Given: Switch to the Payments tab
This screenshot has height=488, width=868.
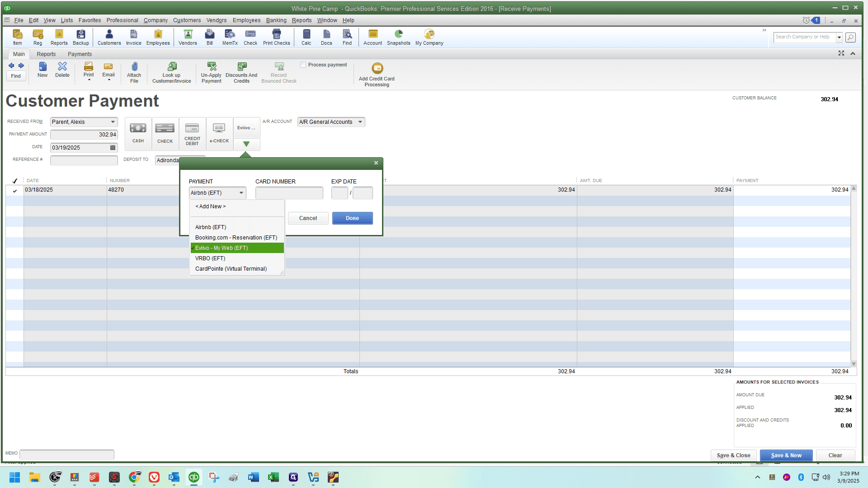Looking at the screenshot, I should [80, 54].
